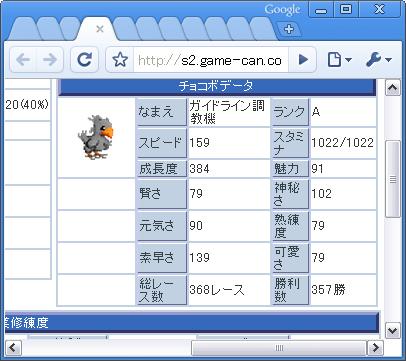Click the vertical scrollbar thumb
This screenshot has height=361, width=406.
[393, 179]
